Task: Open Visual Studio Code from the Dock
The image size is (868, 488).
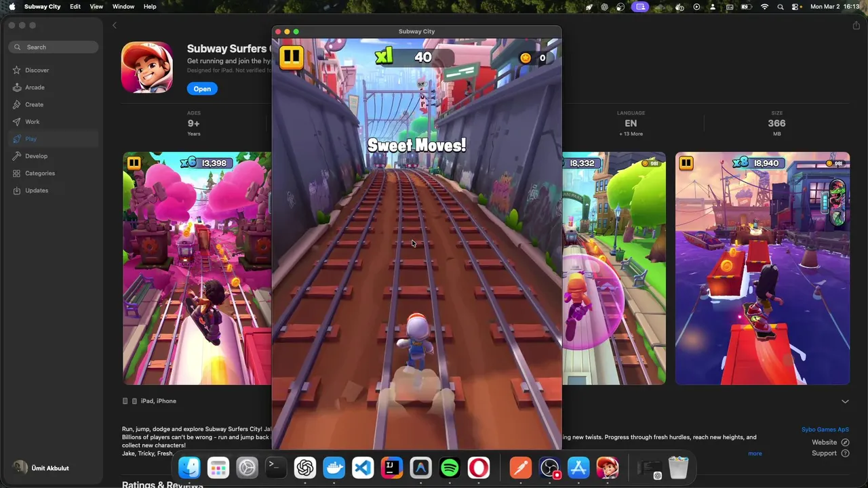Action: pos(363,468)
